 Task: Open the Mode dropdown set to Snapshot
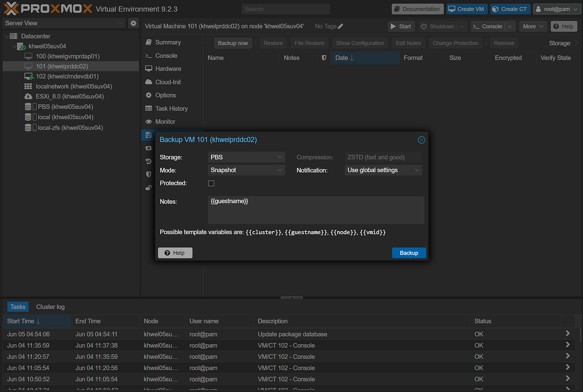click(247, 170)
